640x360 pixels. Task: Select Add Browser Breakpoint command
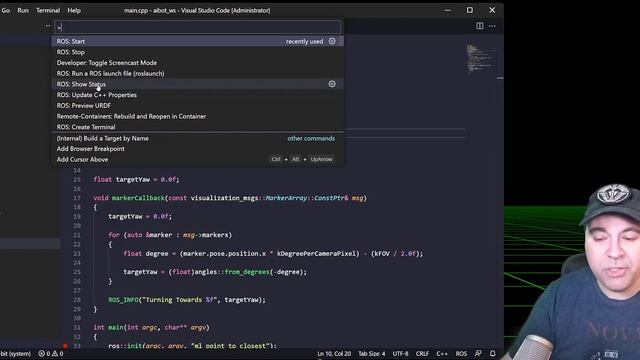click(198, 149)
